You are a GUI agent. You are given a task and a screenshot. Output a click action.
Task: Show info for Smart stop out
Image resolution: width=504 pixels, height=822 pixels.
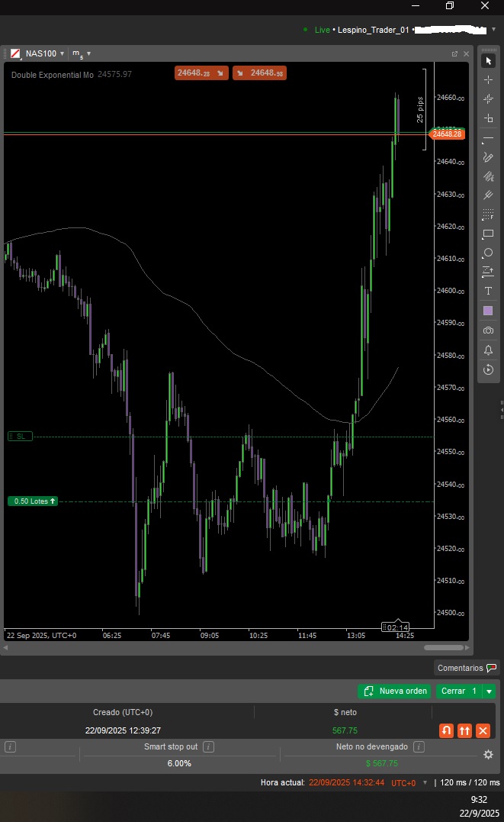coord(208,746)
